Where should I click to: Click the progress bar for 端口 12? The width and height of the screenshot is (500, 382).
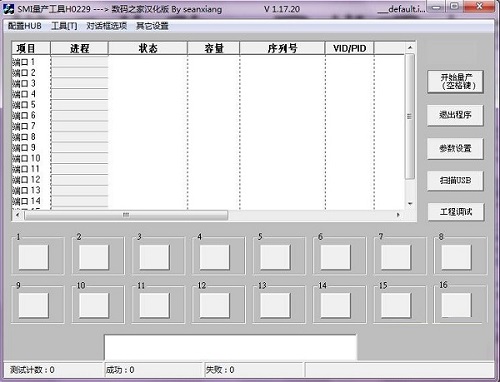coord(80,179)
